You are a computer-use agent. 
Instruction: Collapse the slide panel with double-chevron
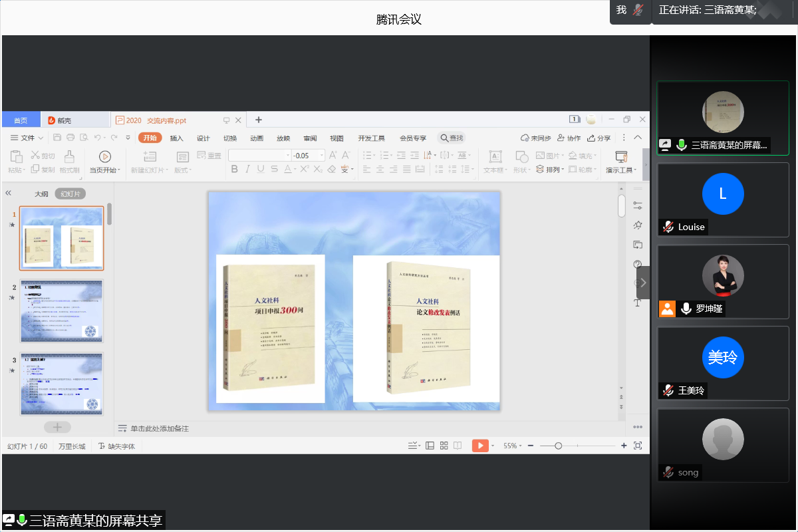(9, 193)
